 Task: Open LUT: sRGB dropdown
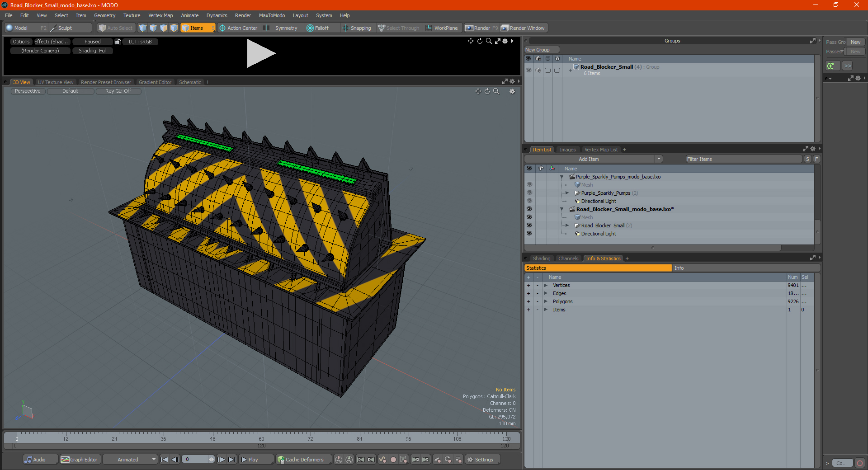(140, 42)
